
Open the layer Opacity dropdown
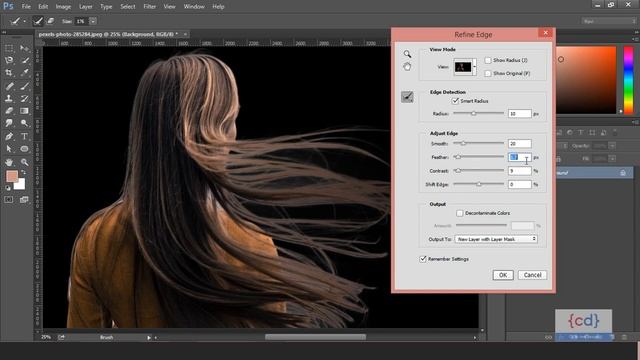[612, 146]
